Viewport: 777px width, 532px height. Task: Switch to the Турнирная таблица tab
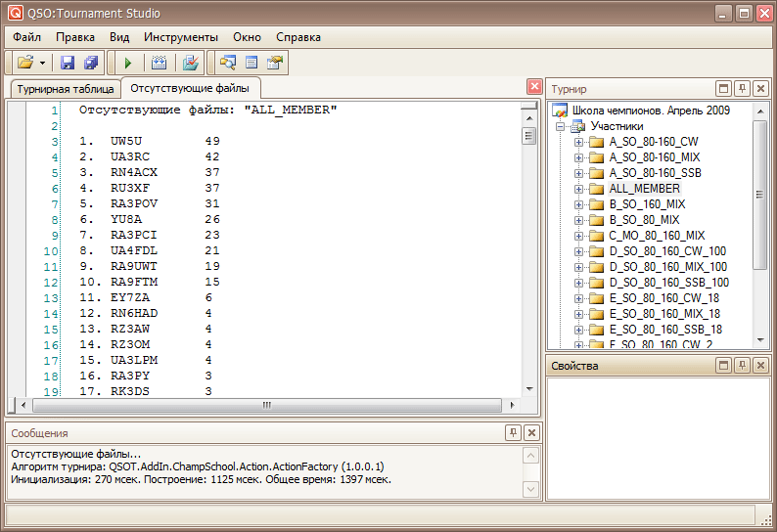coord(65,89)
